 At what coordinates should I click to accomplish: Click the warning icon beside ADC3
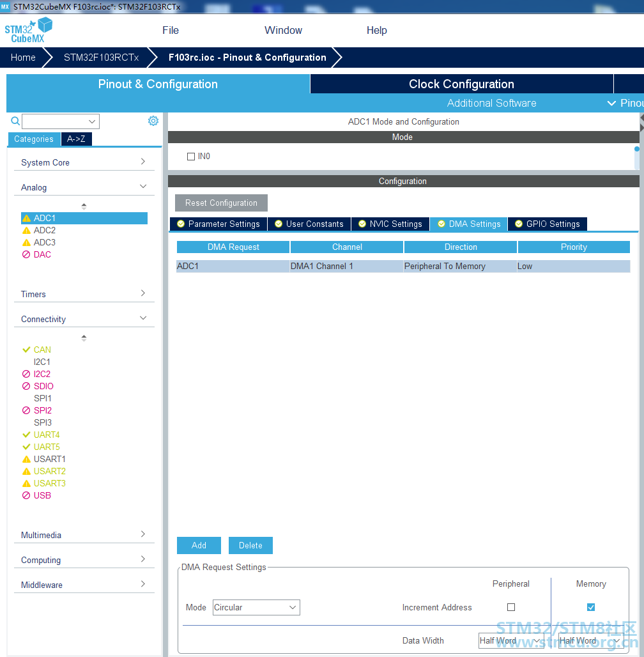click(26, 243)
